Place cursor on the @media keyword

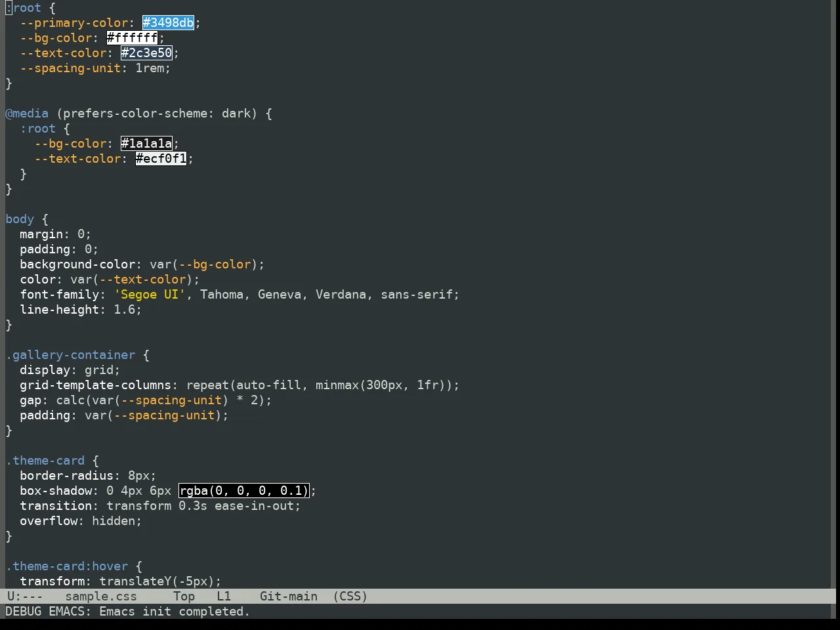click(x=27, y=114)
